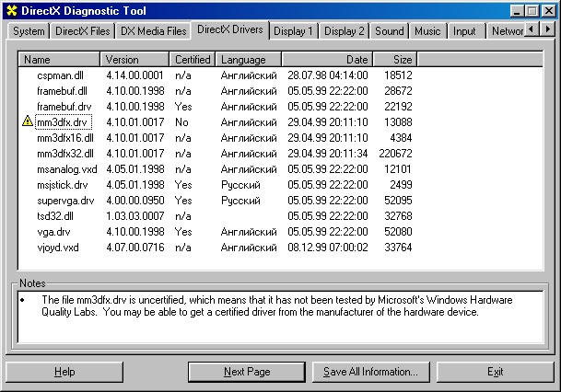Click the Help button

(x=64, y=372)
